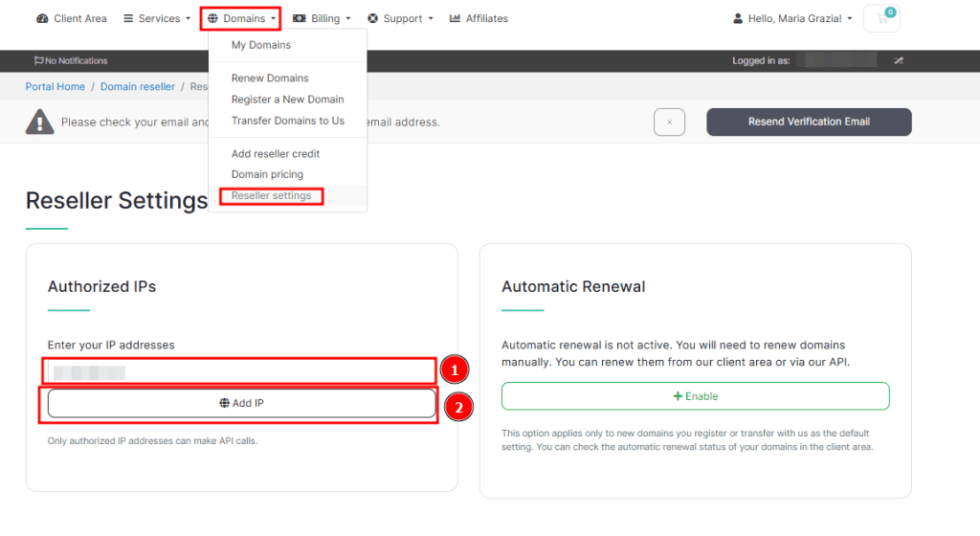Expand the Services dropdown menu
The image size is (980, 536).
pyautogui.click(x=157, y=19)
